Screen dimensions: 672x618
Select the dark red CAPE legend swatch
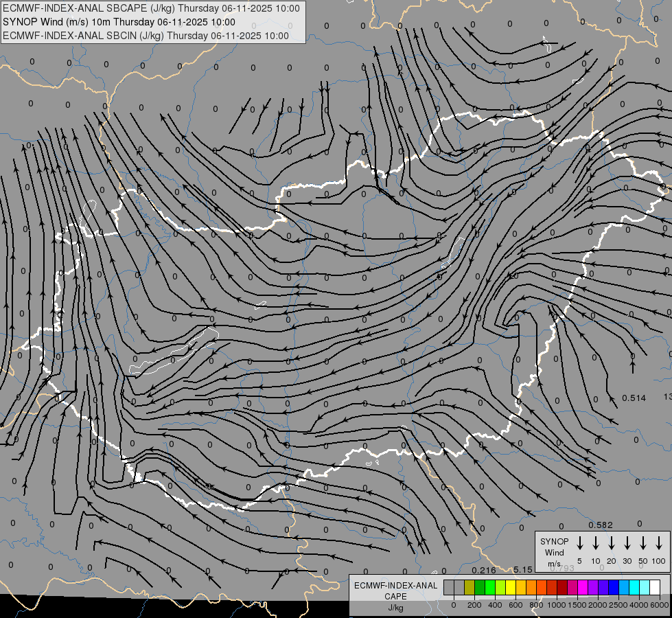[562, 587]
